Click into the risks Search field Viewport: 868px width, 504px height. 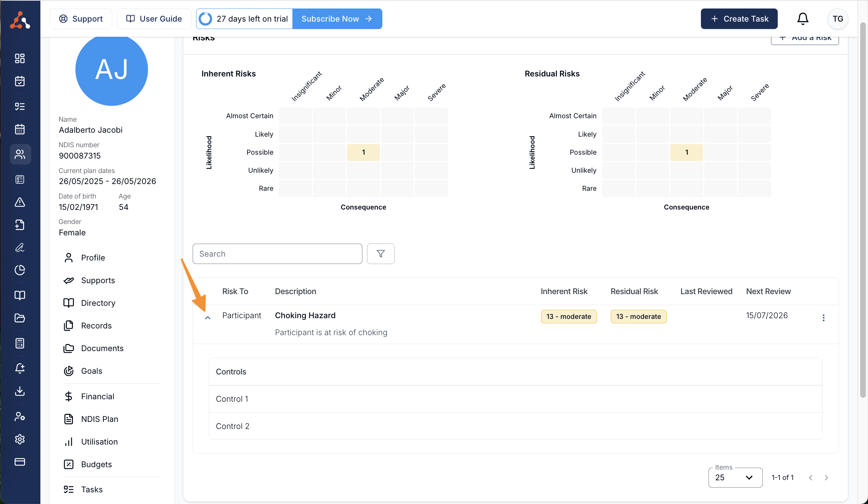pos(277,254)
